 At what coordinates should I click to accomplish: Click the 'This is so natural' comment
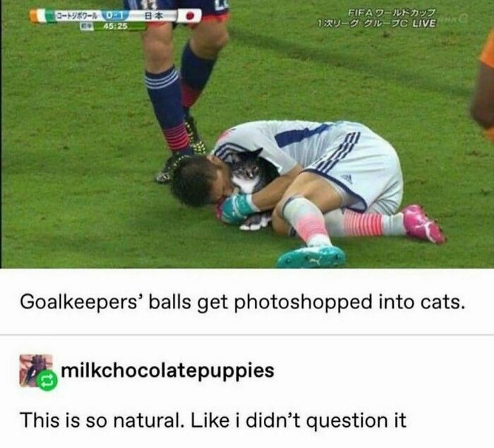[213, 420]
